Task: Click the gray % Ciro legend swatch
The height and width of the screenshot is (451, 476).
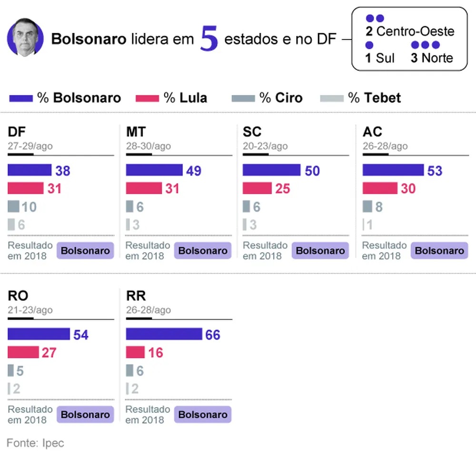Action: (243, 98)
